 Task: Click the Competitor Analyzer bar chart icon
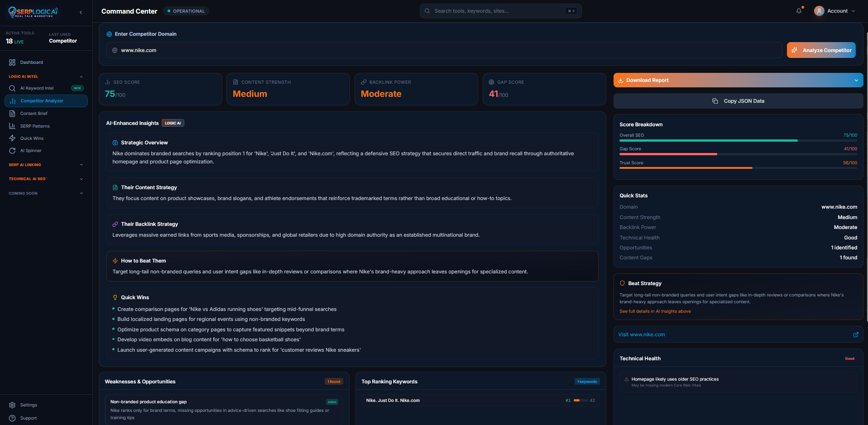[13, 101]
